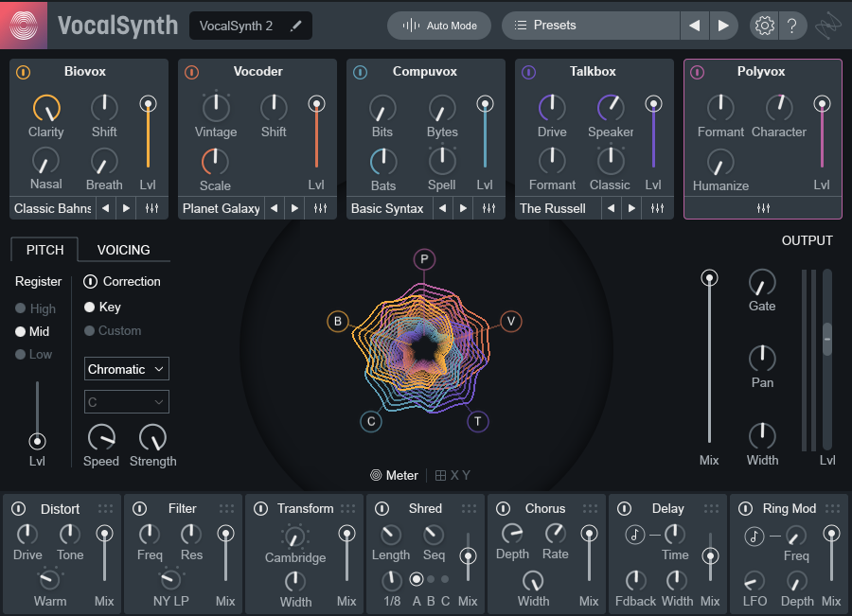Toggle the Polyvox module power button
Screen dimensions: 852x616
tap(697, 72)
